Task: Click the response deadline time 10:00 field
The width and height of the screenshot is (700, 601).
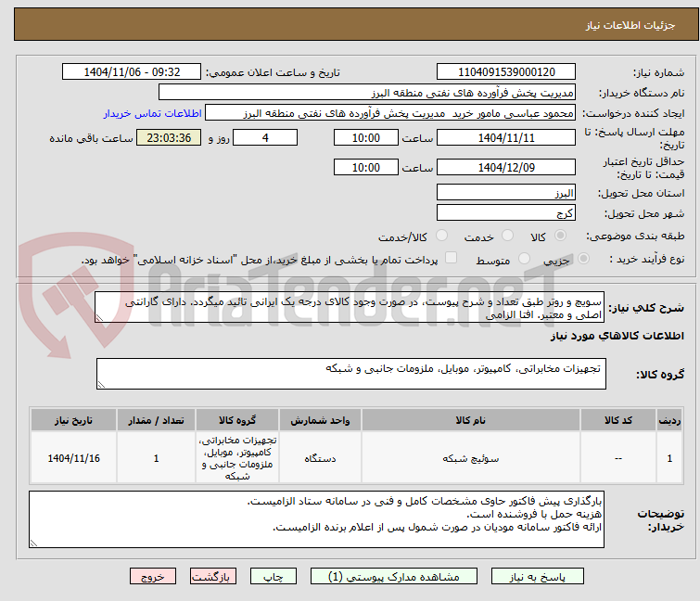Action: pyautogui.click(x=366, y=137)
